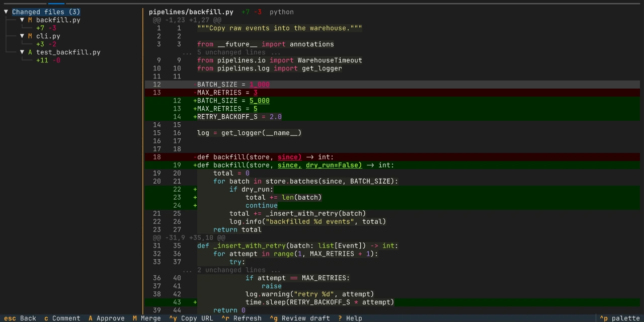Viewport: 644px width, 322px height.
Task: Click the 'for batch in store.batches' line
Action: 392,181
